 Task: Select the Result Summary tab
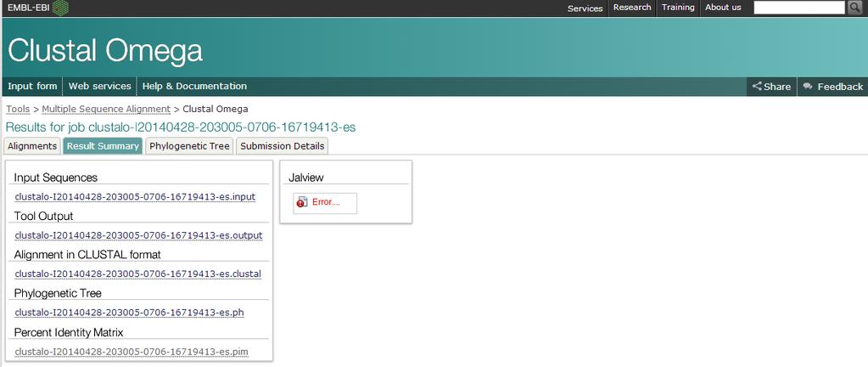click(103, 146)
